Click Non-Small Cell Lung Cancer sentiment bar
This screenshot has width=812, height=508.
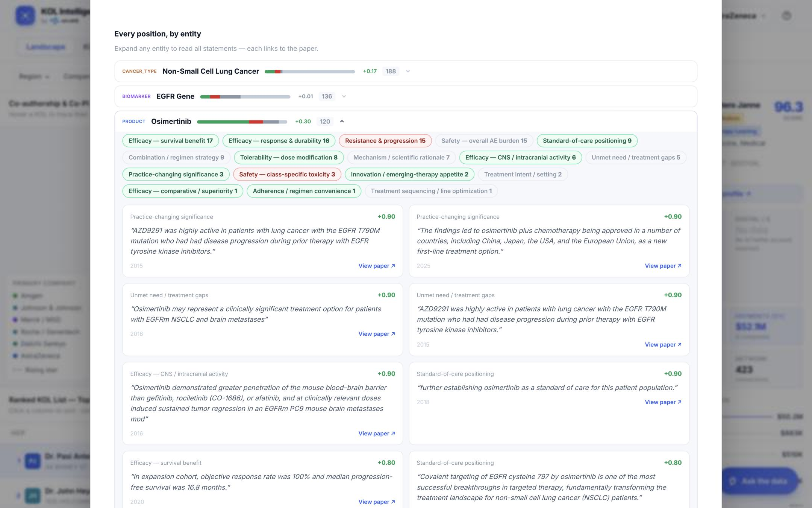[310, 71]
